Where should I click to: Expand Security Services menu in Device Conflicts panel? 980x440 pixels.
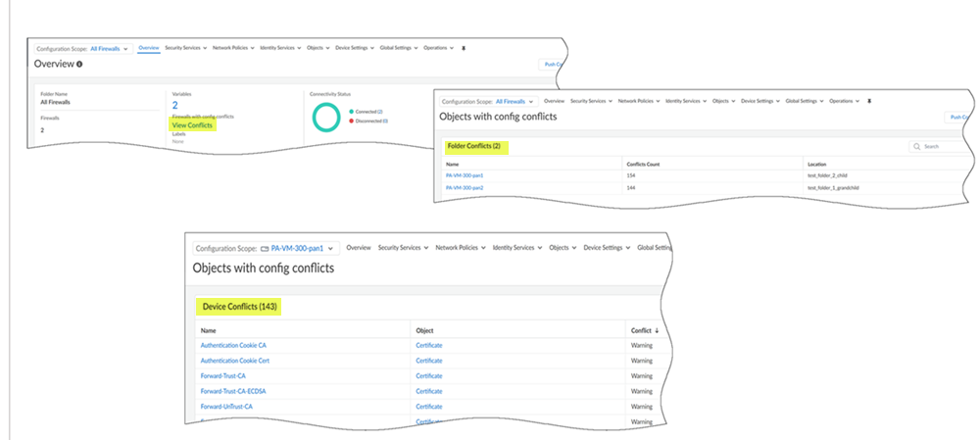(402, 248)
